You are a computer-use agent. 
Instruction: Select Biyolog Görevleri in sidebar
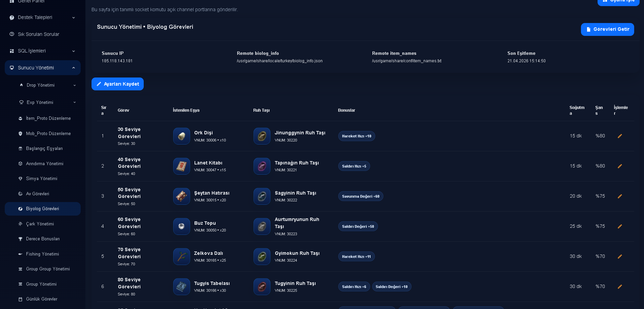point(43,209)
